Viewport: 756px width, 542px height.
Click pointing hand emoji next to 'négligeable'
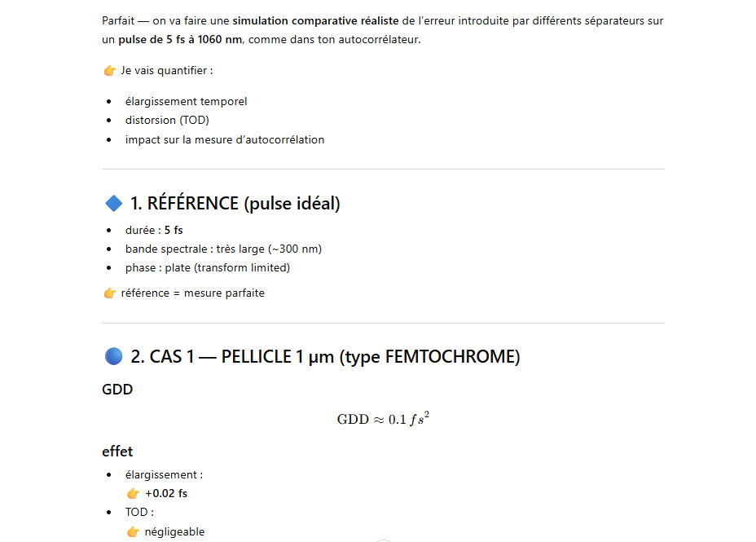(133, 532)
